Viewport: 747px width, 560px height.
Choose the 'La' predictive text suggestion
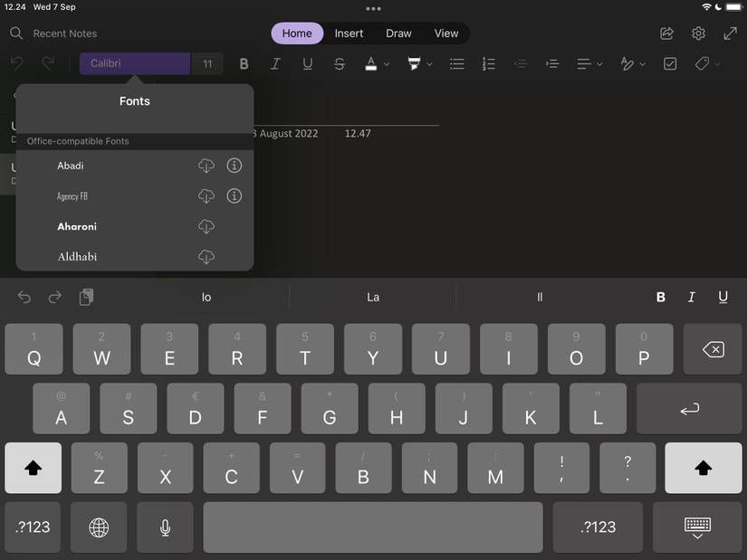click(369, 296)
